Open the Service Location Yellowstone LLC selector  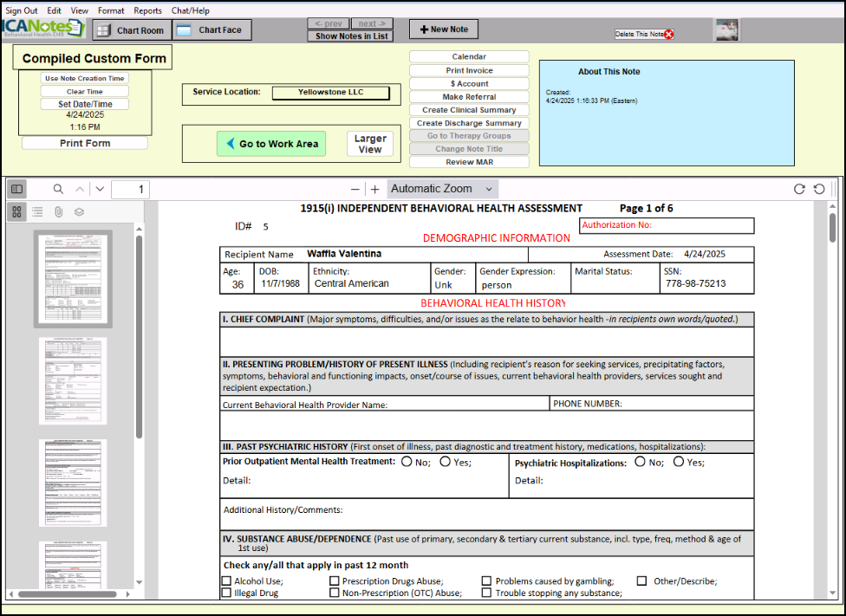pos(330,93)
